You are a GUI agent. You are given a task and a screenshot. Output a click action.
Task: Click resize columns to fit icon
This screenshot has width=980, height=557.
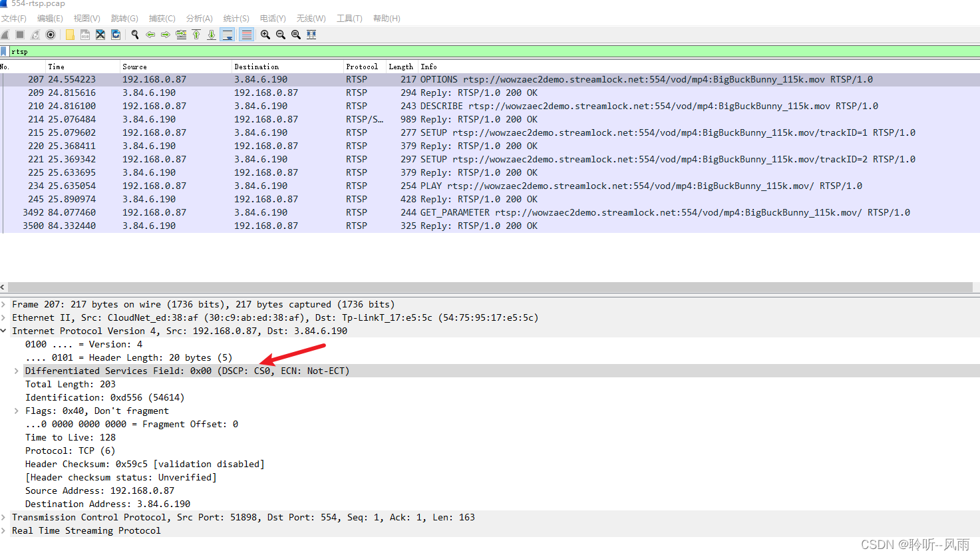[311, 35]
